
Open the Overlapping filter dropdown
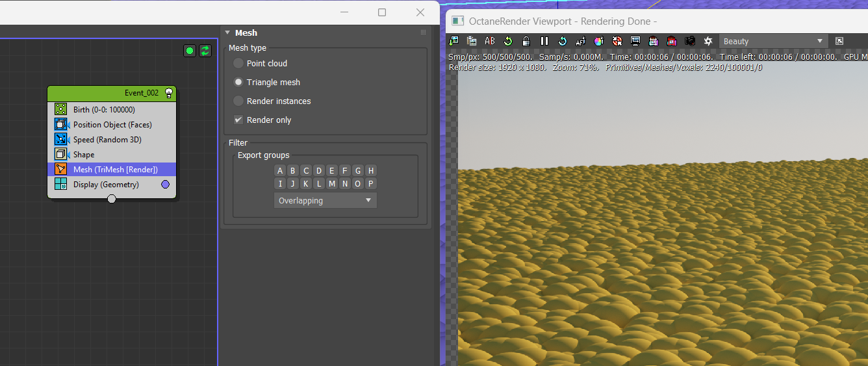(x=325, y=200)
